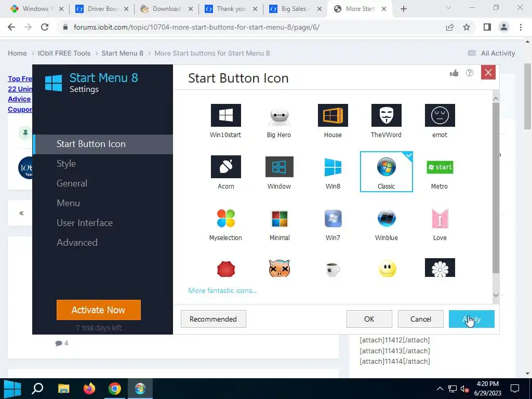Go to Home breadcrumb in the forum
The height and width of the screenshot is (399, 532).
17,54
